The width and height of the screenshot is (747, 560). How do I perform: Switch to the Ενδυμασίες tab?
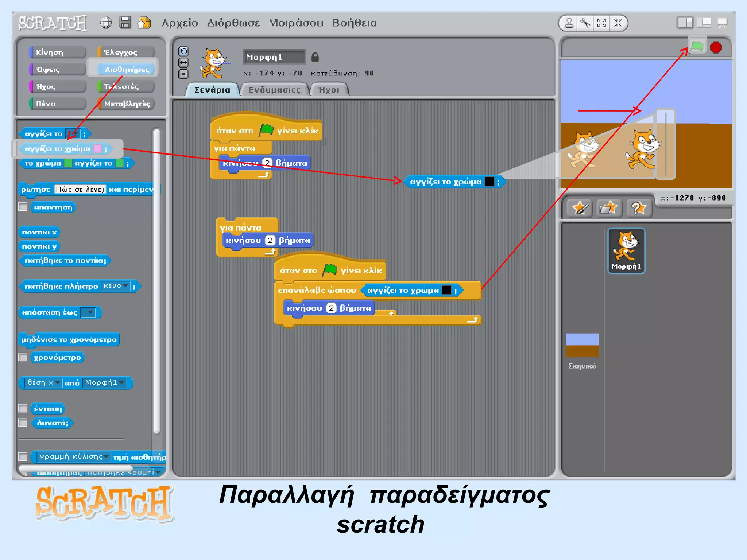[274, 90]
